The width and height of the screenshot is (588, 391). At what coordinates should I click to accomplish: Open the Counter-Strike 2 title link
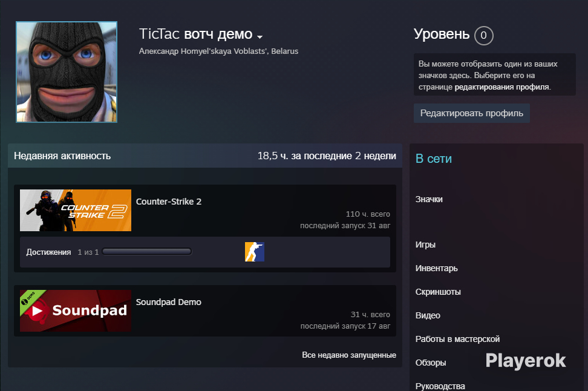[x=169, y=202]
